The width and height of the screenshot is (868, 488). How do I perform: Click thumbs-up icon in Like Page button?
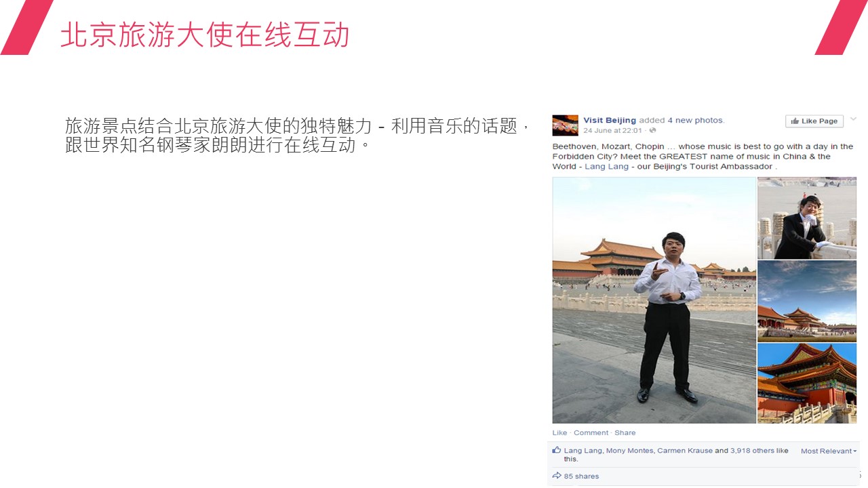point(795,121)
